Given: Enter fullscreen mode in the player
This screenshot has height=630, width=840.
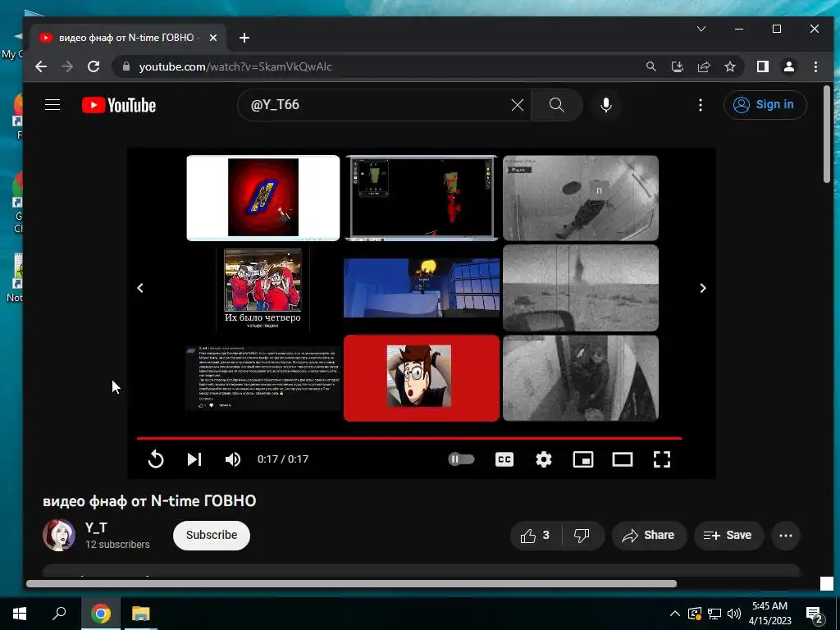Looking at the screenshot, I should [662, 459].
